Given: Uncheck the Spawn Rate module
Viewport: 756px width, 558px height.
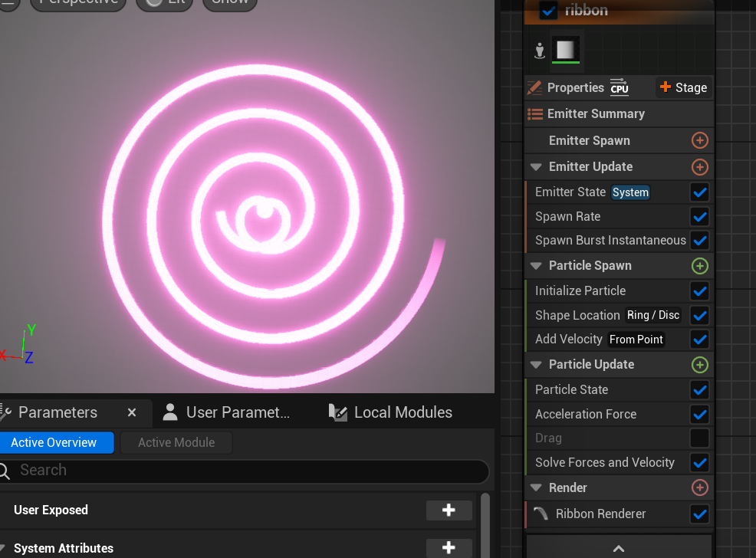Looking at the screenshot, I should (x=699, y=216).
